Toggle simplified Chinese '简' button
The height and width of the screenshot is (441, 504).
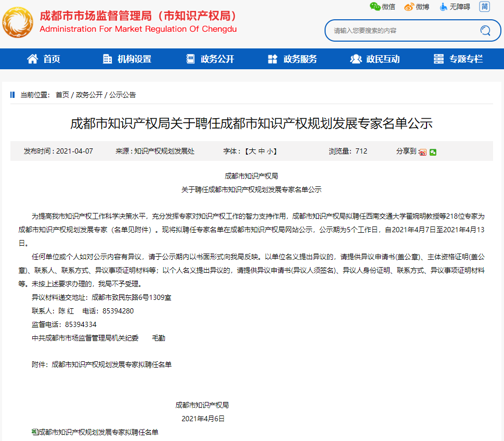click(485, 7)
